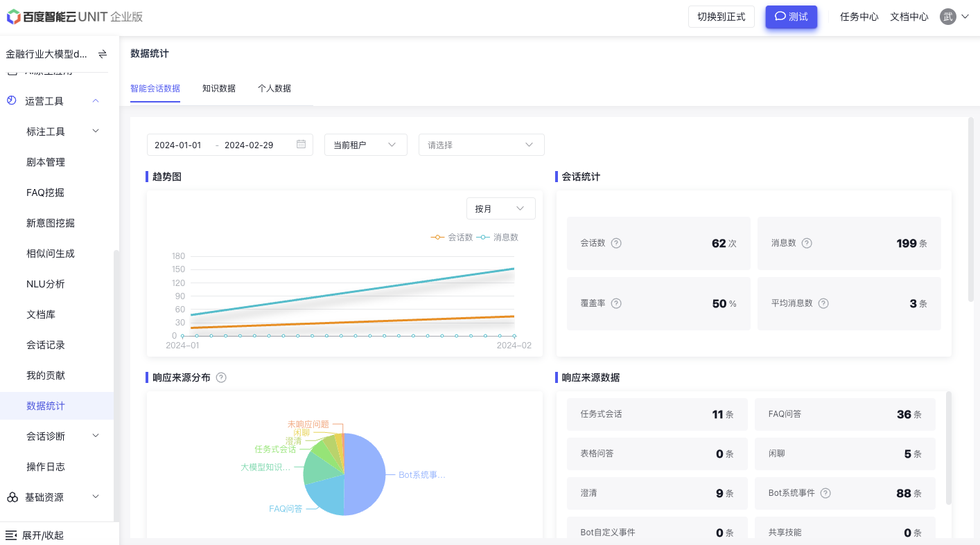Open 文档中心 link
Image resolution: width=980 pixels, height=545 pixels.
coord(909,17)
